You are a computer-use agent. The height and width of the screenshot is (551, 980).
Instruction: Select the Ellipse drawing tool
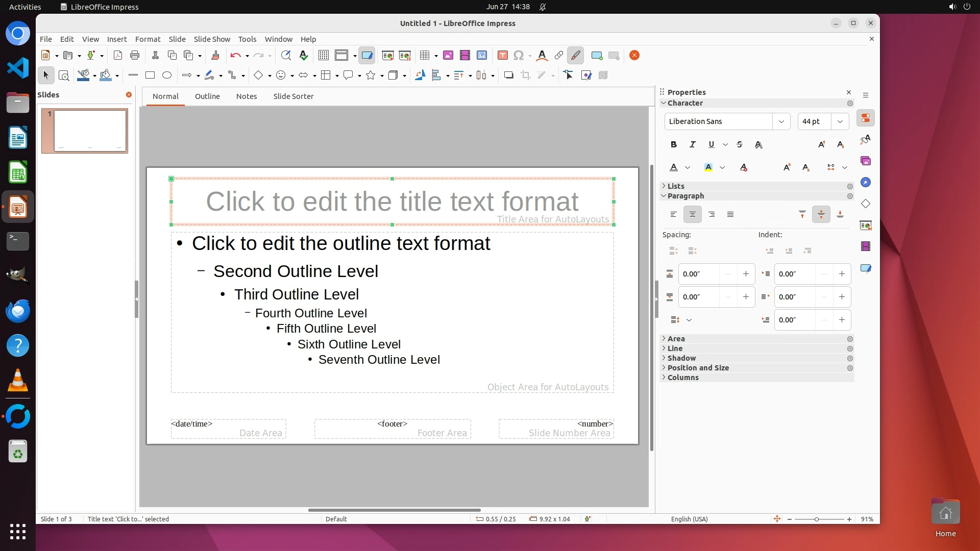pyautogui.click(x=167, y=76)
